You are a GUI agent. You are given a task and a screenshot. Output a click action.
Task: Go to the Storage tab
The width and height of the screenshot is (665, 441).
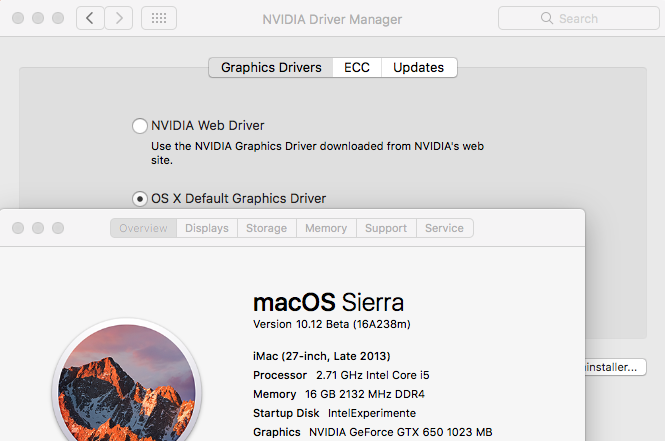tap(266, 228)
